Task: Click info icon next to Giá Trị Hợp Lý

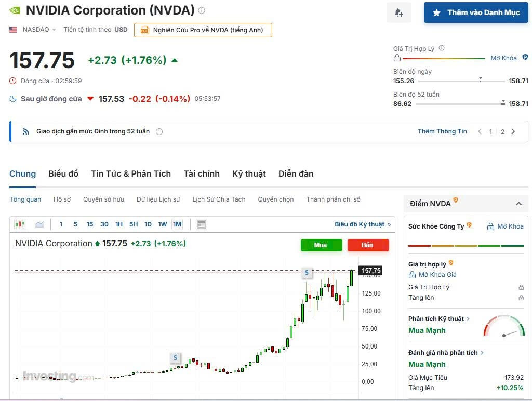Action: tap(442, 48)
